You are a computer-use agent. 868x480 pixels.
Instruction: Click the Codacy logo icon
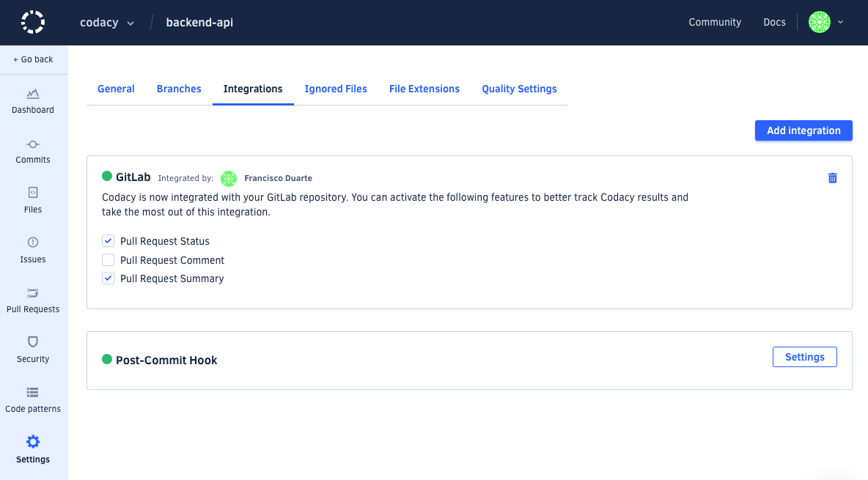point(33,22)
